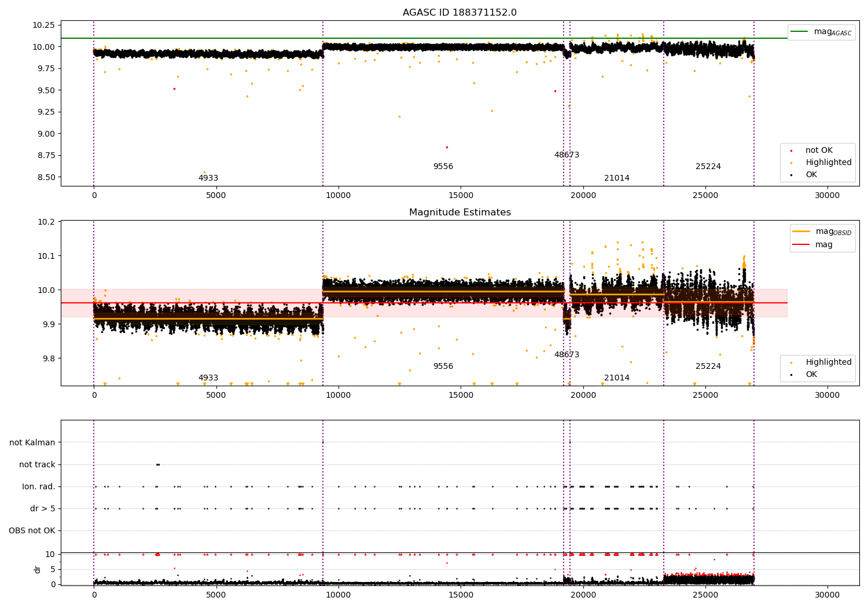Click obsid label '4933' in the top plot
The image size is (868, 608).
208,178
